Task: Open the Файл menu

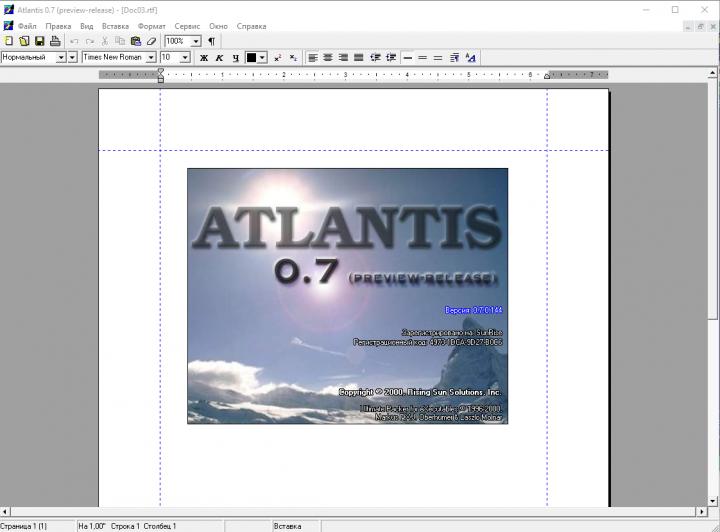Action: click(27, 26)
